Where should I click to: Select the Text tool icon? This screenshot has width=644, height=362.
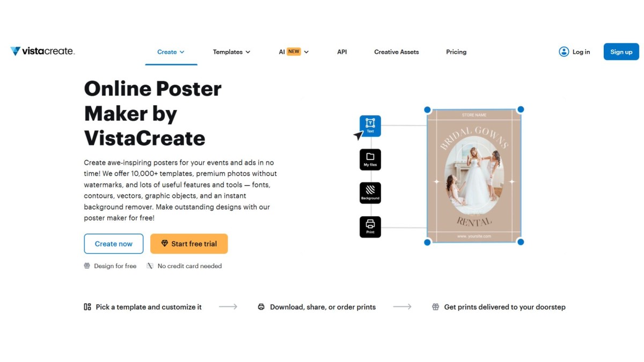[370, 126]
